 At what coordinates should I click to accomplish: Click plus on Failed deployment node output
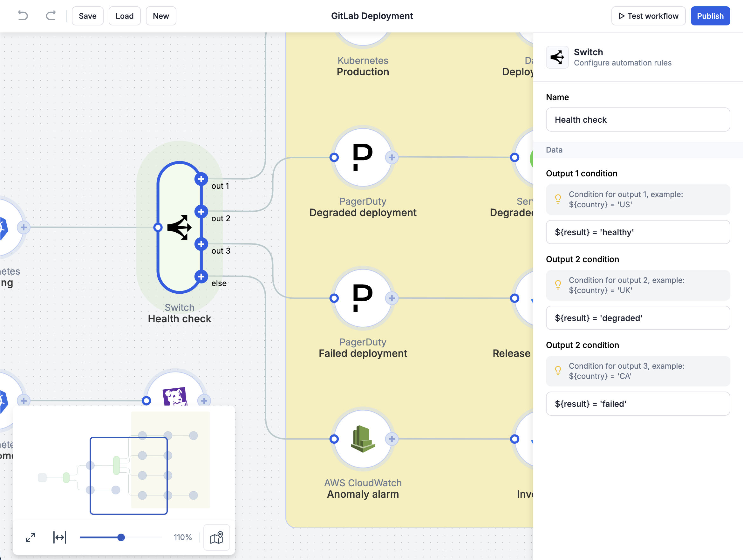point(392,298)
